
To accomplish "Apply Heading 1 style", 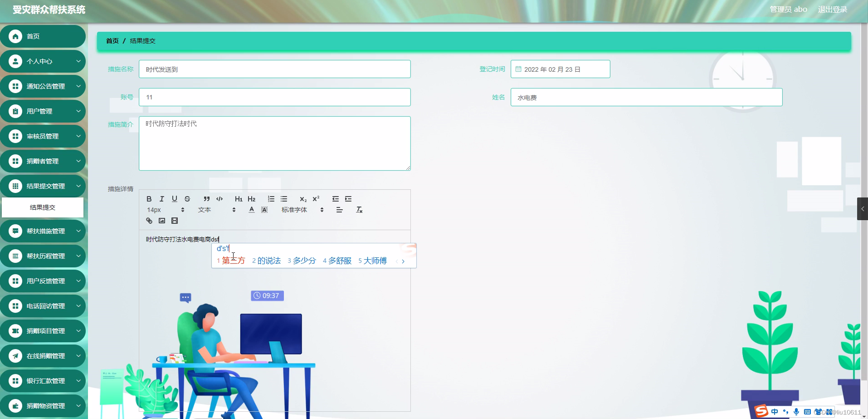I will [x=239, y=199].
